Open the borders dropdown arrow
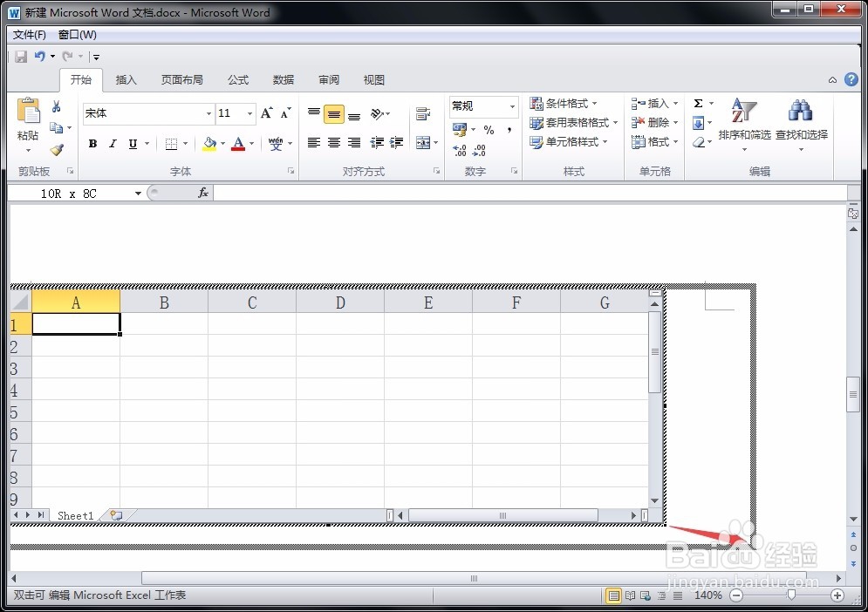868x612 pixels. click(186, 144)
